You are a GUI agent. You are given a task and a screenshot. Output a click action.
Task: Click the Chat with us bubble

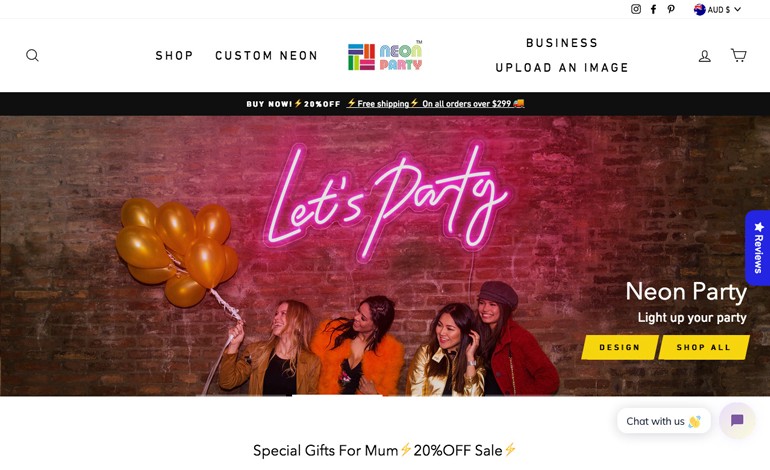tap(664, 421)
